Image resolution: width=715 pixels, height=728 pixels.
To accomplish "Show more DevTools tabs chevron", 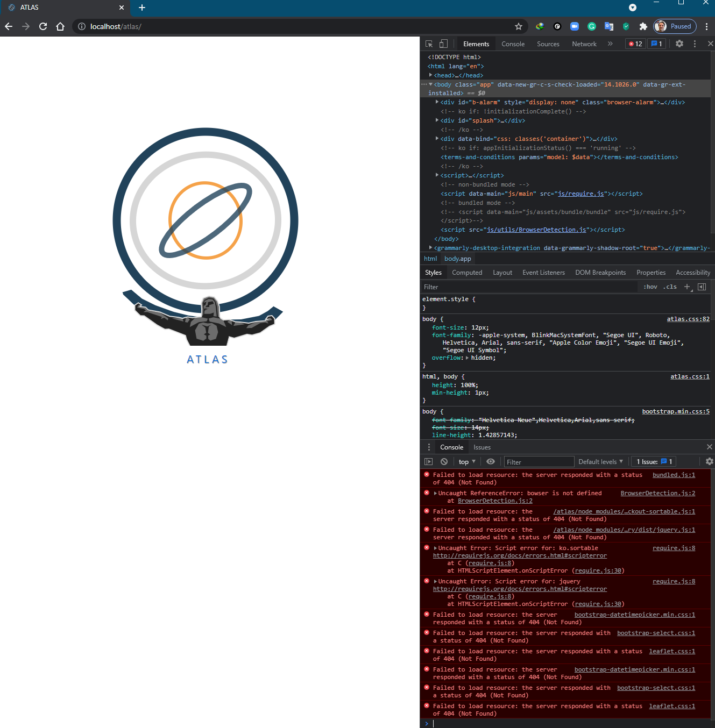I will 610,44.
